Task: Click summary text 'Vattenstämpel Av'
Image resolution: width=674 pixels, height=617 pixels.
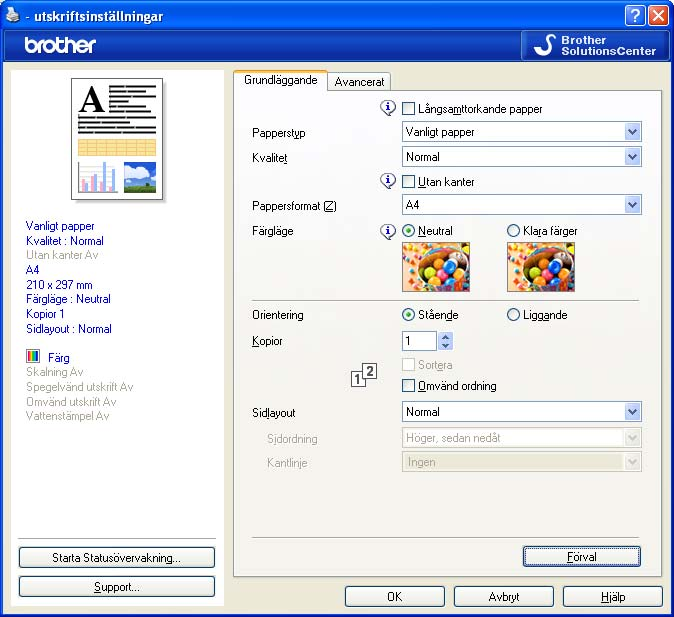Action: click(67, 416)
